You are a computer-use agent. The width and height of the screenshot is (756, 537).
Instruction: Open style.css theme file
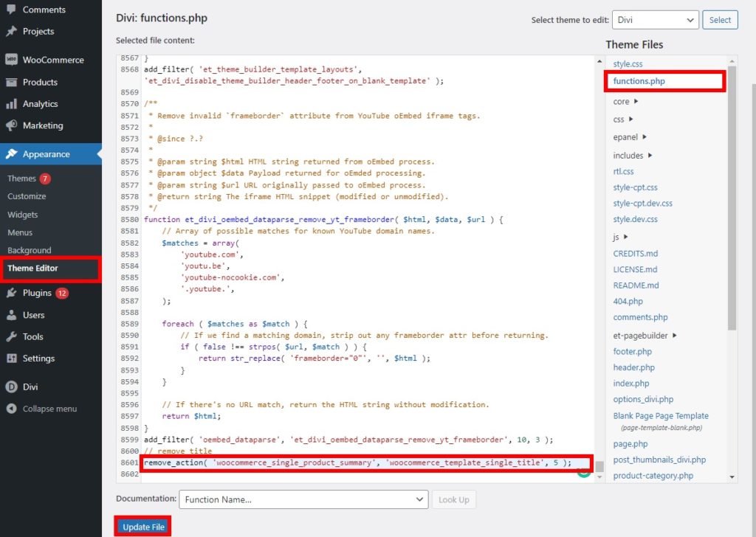click(628, 63)
